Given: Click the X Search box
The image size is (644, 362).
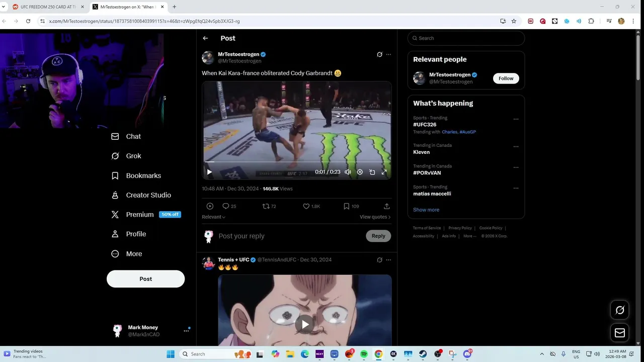Looking at the screenshot, I should tap(466, 38).
